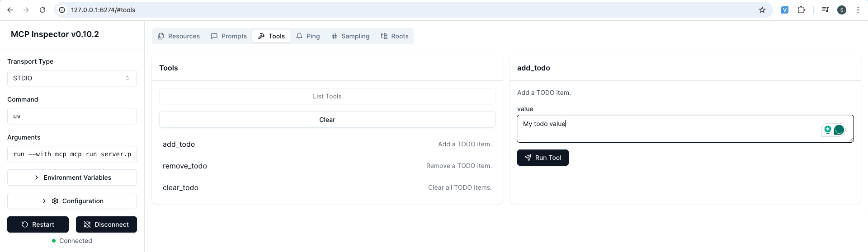The height and width of the screenshot is (252, 868).
Task: Open the Transport Type dropdown
Action: tap(72, 78)
